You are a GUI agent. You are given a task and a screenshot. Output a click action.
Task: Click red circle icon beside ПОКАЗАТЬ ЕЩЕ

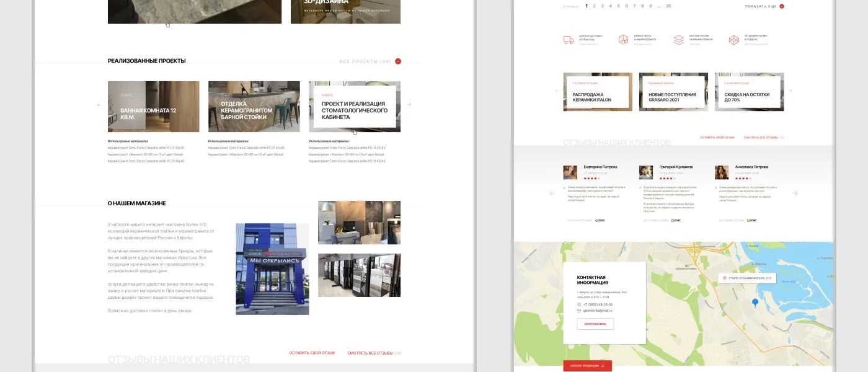781,6
